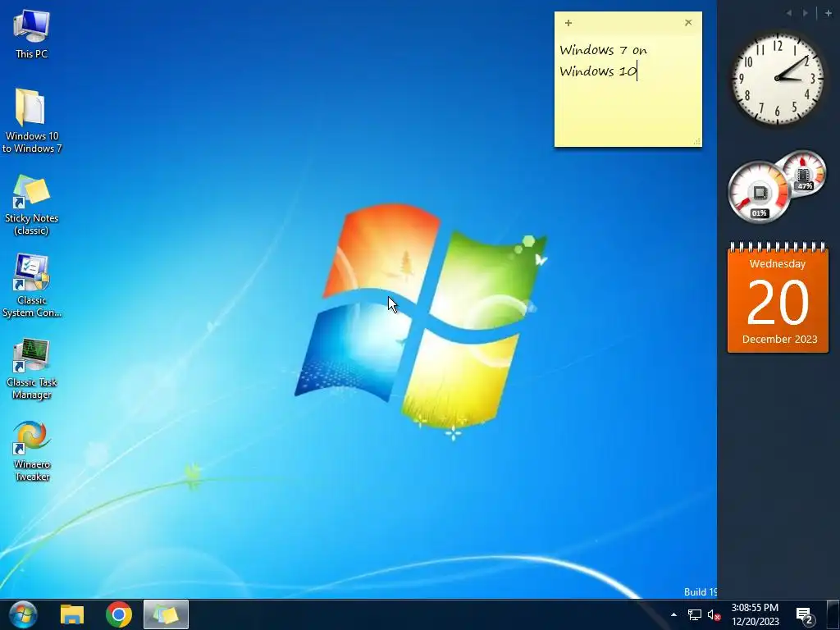Click the muted volume tray icon
840x630 pixels.
(714, 615)
